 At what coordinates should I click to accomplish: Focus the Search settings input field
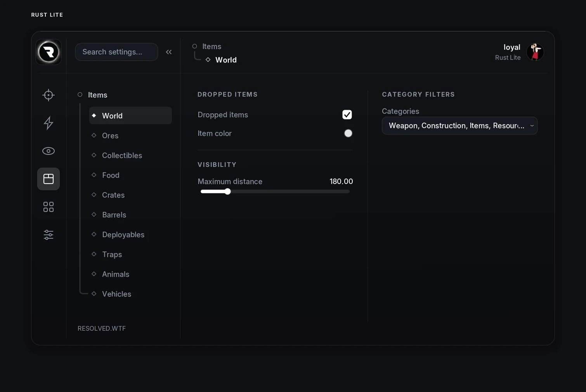pos(116,52)
